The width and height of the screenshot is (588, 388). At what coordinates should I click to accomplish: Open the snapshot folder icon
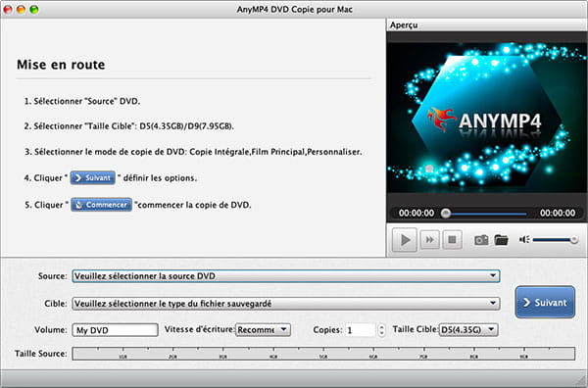[501, 240]
